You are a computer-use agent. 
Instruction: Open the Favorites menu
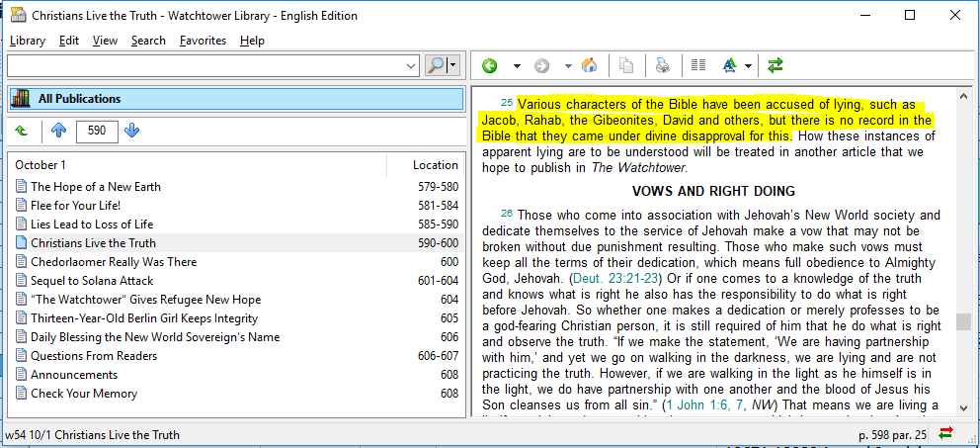[x=203, y=41]
